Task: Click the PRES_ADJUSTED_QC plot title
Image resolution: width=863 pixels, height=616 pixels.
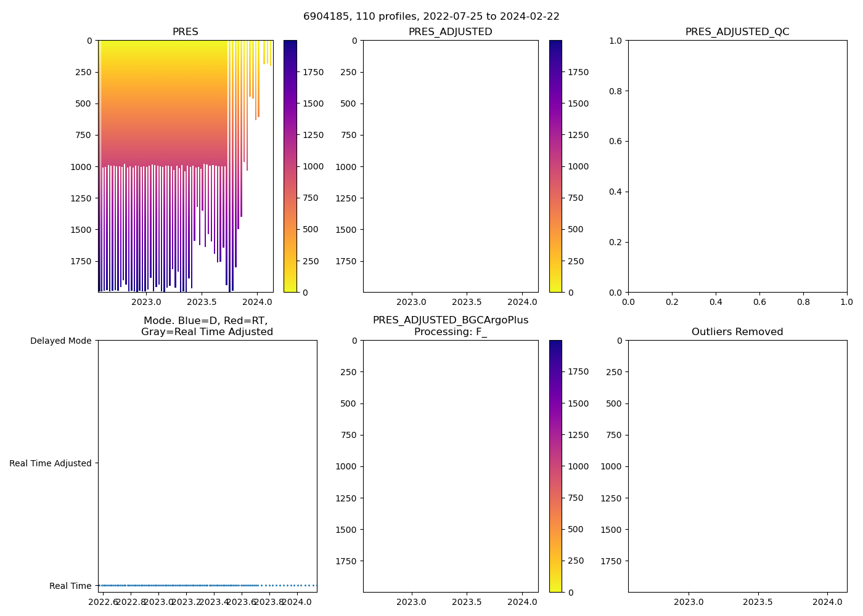Action: [x=737, y=32]
